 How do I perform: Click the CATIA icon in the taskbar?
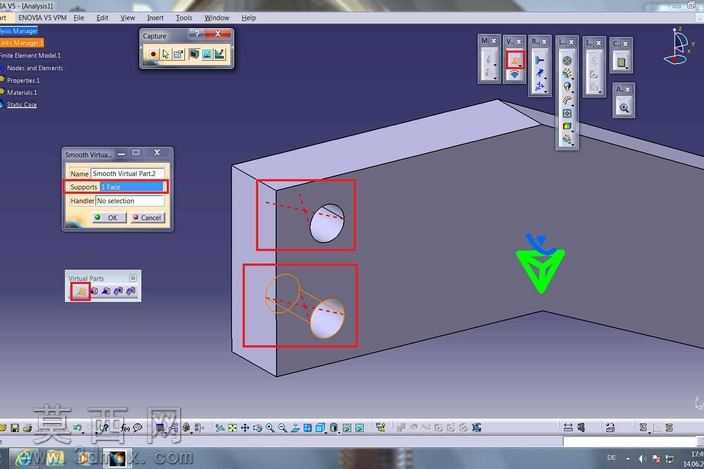pos(118,458)
